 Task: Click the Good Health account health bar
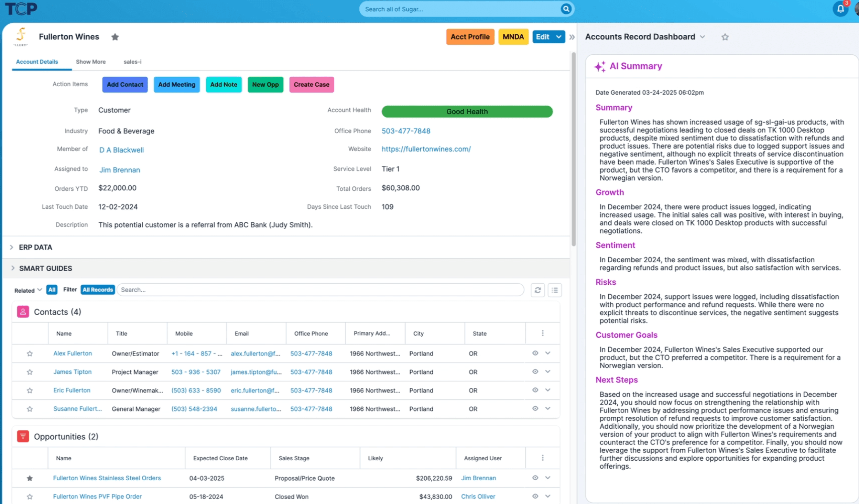[467, 111]
